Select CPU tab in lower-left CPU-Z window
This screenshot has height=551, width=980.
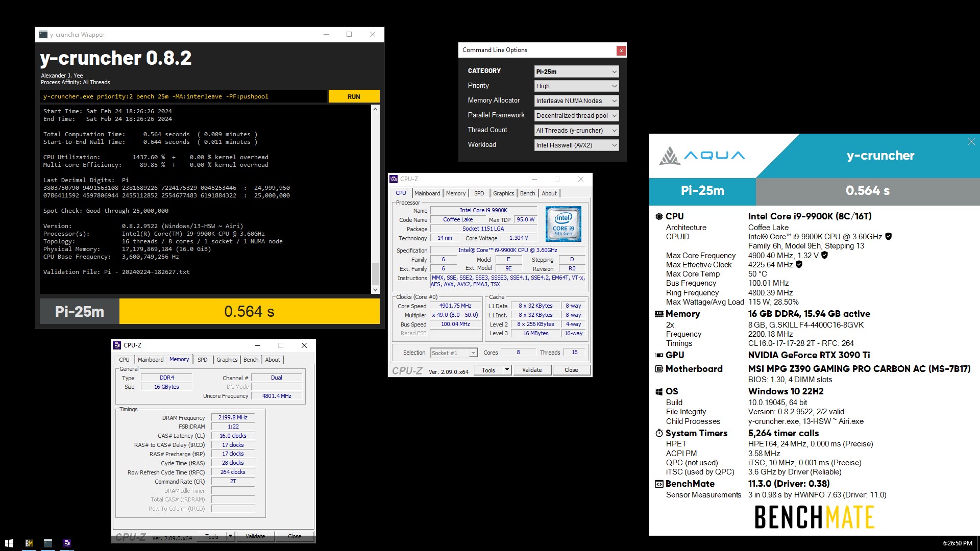pyautogui.click(x=124, y=360)
